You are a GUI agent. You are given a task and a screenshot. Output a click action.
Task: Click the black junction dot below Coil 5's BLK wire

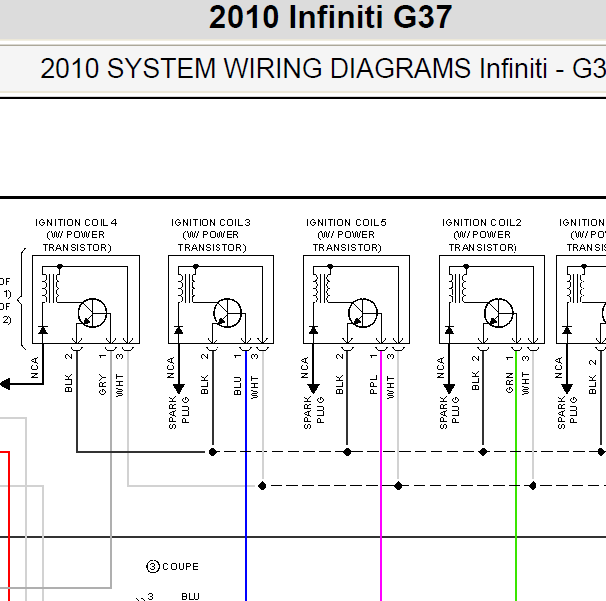click(x=347, y=452)
